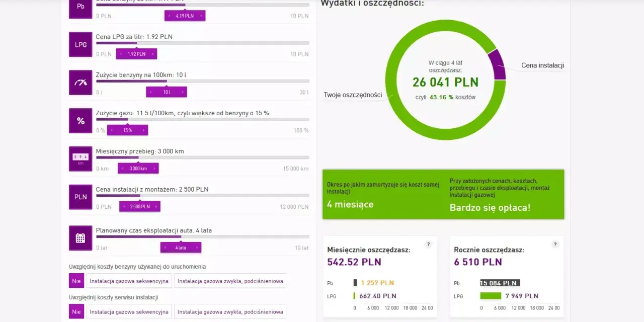Select Nie for installation service costs
Screen dimensions: 644x322
pyautogui.click(x=76, y=311)
